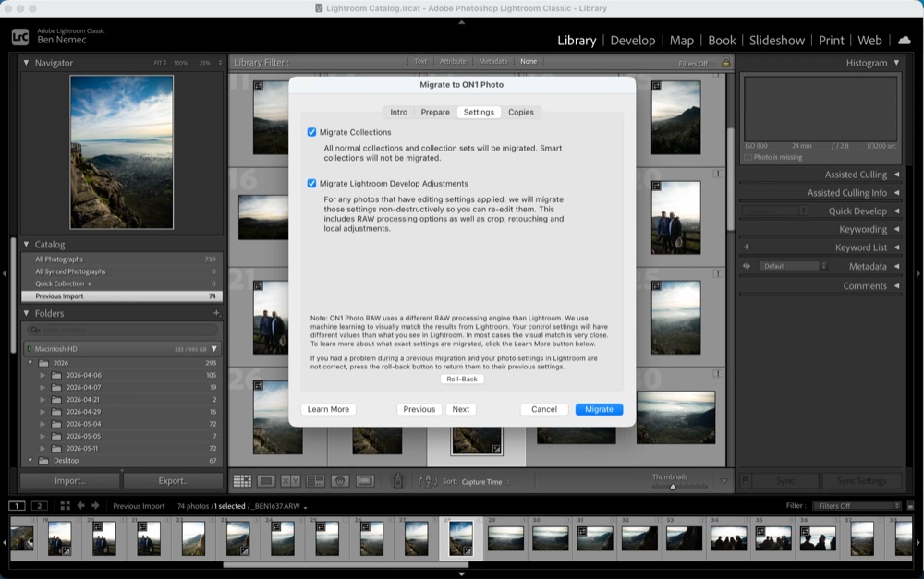
Task: Click the cloud sync status icon
Action: click(904, 40)
